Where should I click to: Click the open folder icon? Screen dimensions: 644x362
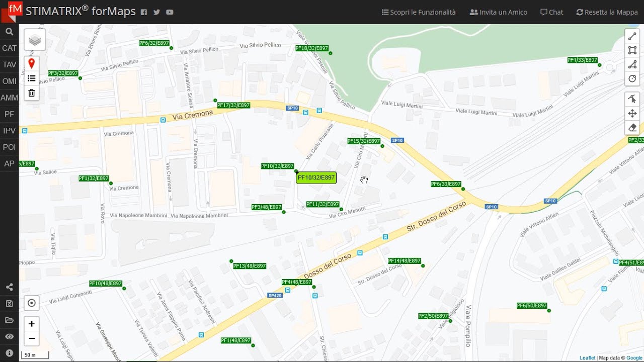(x=9, y=320)
